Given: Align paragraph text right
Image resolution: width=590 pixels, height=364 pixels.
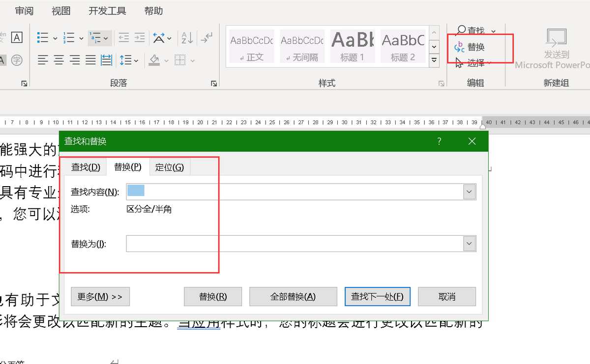Looking at the screenshot, I should pos(75,60).
